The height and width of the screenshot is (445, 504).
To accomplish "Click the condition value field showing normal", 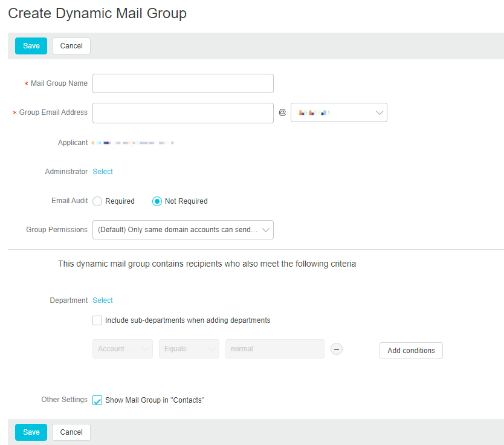I will pos(274,349).
